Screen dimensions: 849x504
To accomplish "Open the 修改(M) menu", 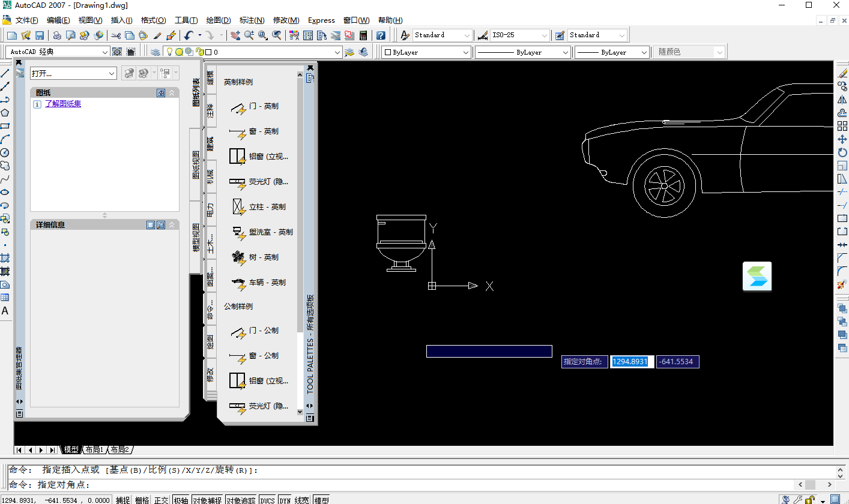I will click(x=286, y=20).
